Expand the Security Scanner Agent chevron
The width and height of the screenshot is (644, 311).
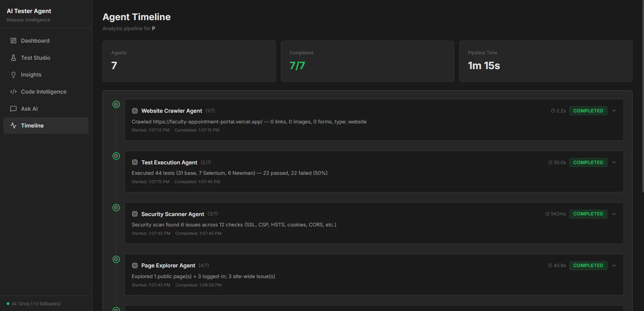coord(614,214)
